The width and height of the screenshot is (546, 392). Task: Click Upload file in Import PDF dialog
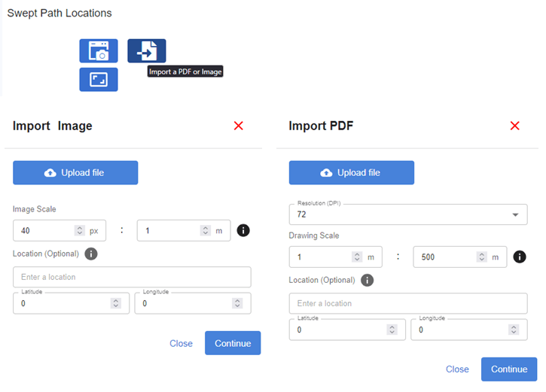coord(352,172)
